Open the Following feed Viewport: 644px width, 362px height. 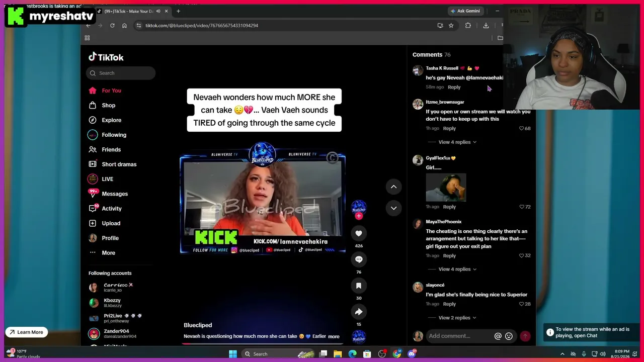[108, 135]
